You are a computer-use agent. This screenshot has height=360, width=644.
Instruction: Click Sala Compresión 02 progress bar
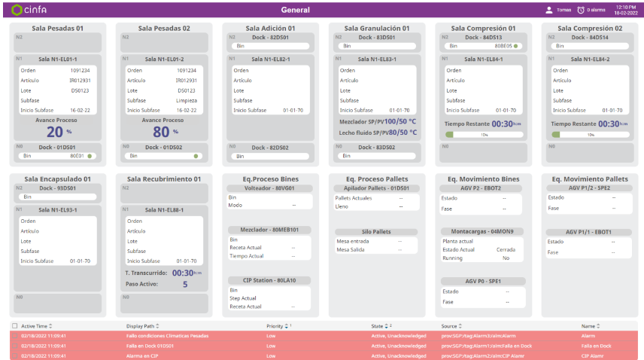591,135
